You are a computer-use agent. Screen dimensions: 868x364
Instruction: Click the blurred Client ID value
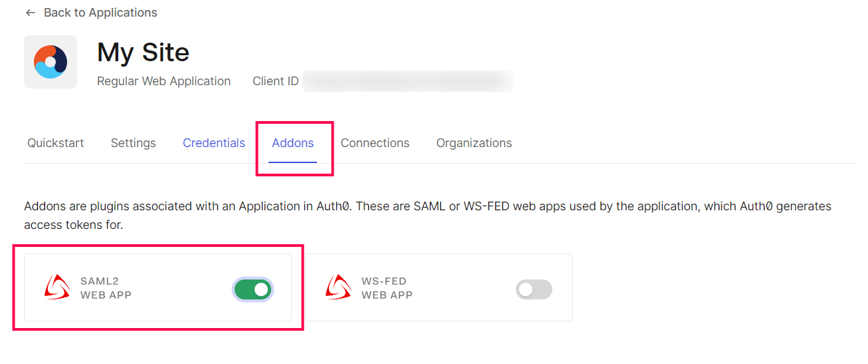tap(408, 81)
